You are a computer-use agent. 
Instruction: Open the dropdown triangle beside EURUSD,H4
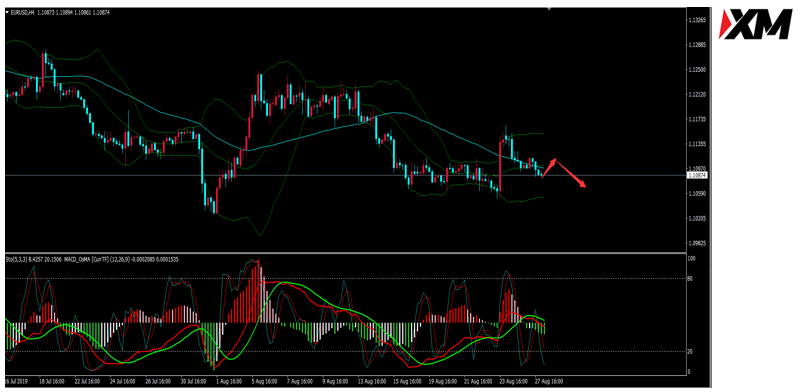point(7,12)
